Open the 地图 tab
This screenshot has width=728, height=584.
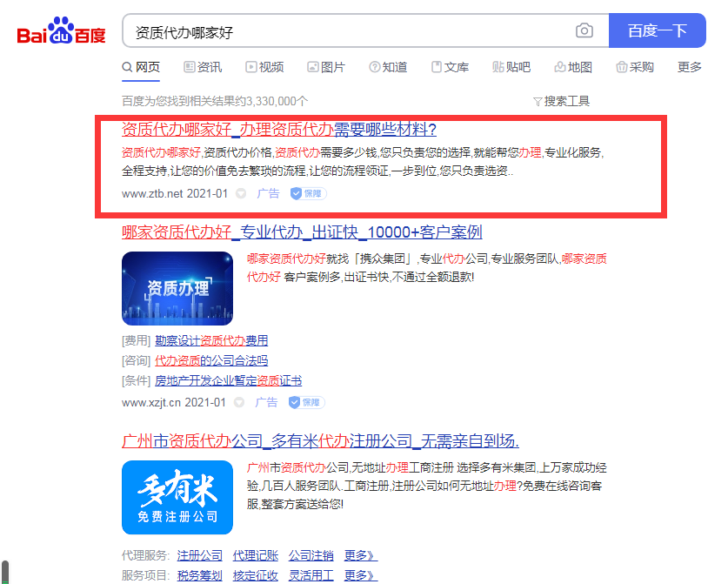(x=573, y=67)
